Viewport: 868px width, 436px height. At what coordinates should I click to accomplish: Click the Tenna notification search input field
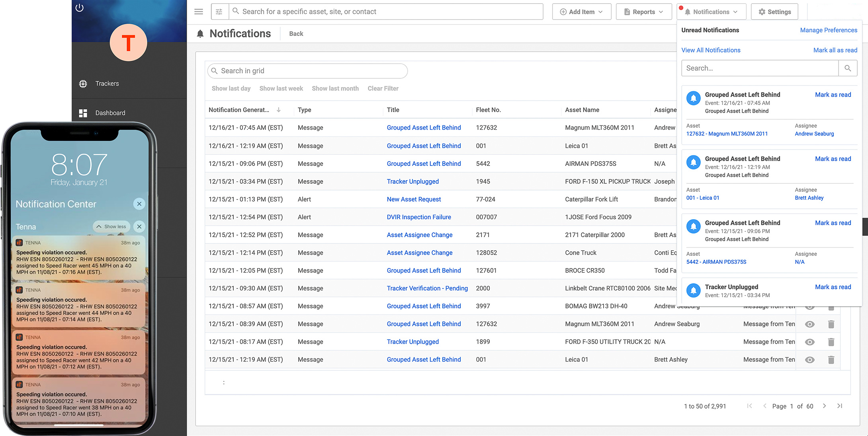pos(760,68)
